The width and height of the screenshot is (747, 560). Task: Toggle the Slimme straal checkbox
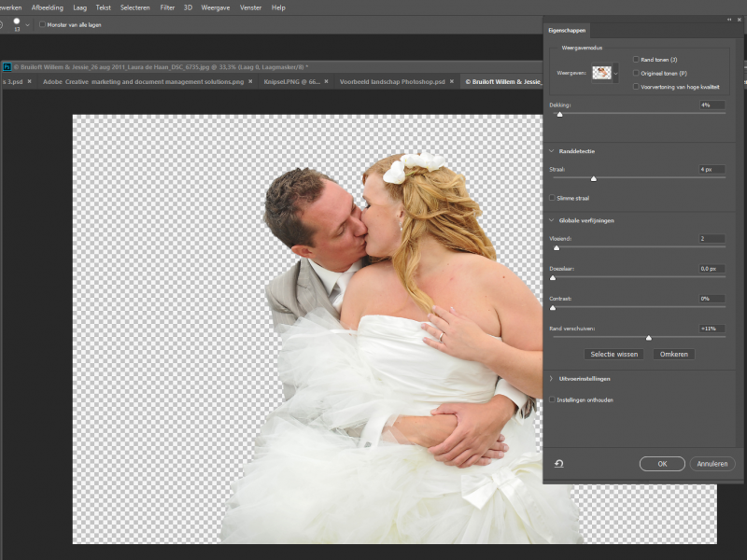(553, 198)
